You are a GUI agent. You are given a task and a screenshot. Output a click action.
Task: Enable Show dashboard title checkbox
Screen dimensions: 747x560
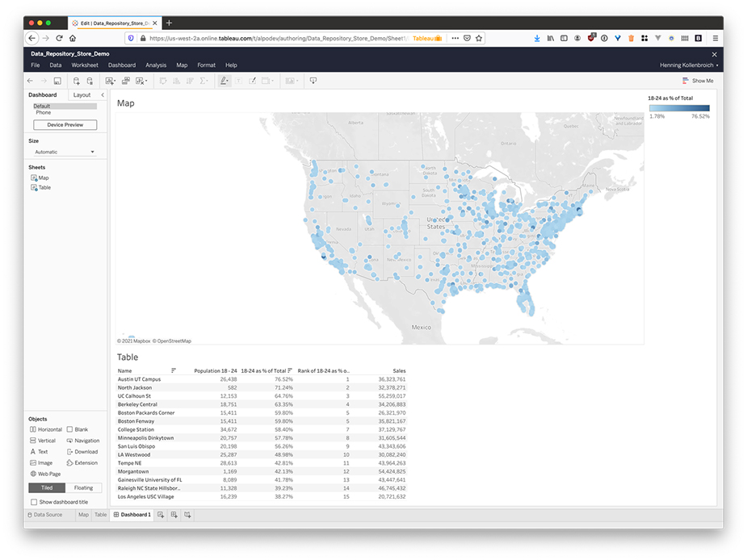[34, 502]
